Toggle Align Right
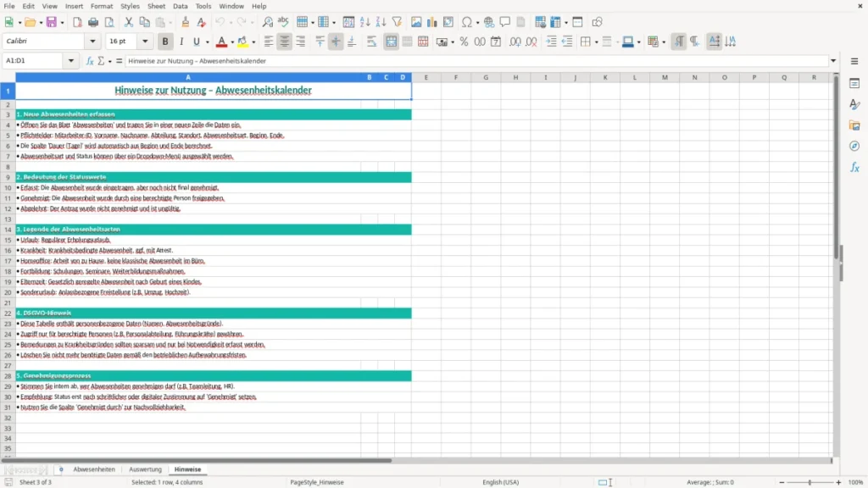 click(x=301, y=42)
